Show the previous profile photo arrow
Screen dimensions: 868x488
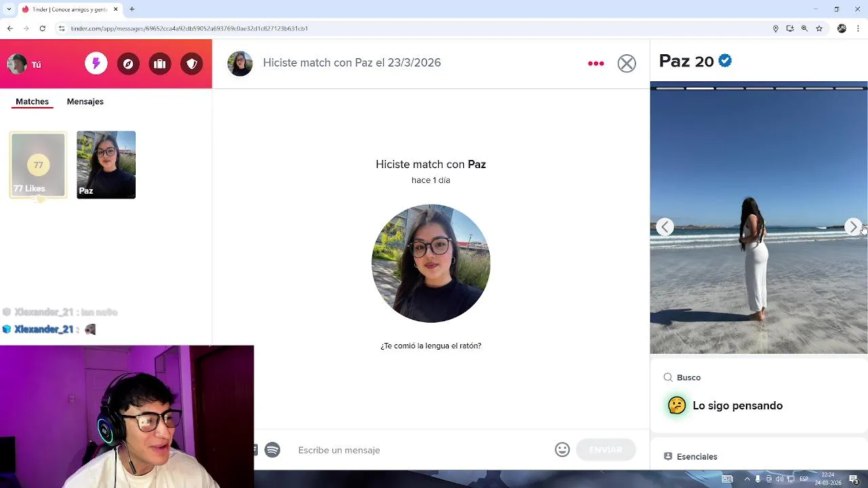point(665,227)
